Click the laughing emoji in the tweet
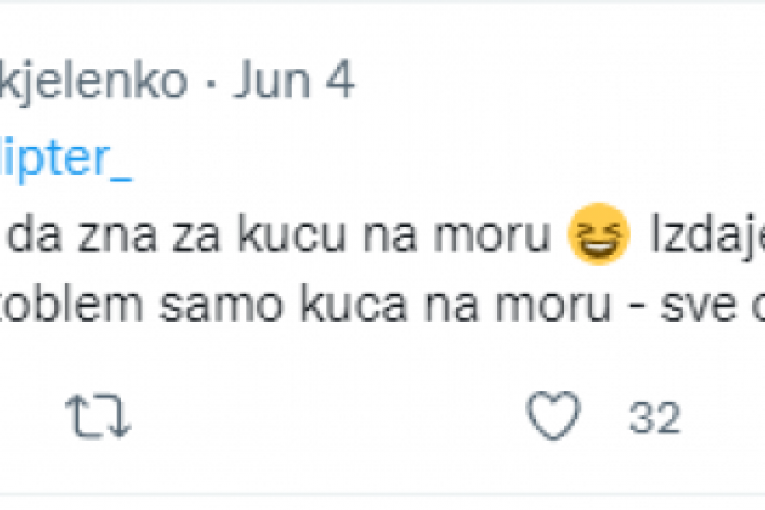The image size is (765, 510). pos(599,239)
